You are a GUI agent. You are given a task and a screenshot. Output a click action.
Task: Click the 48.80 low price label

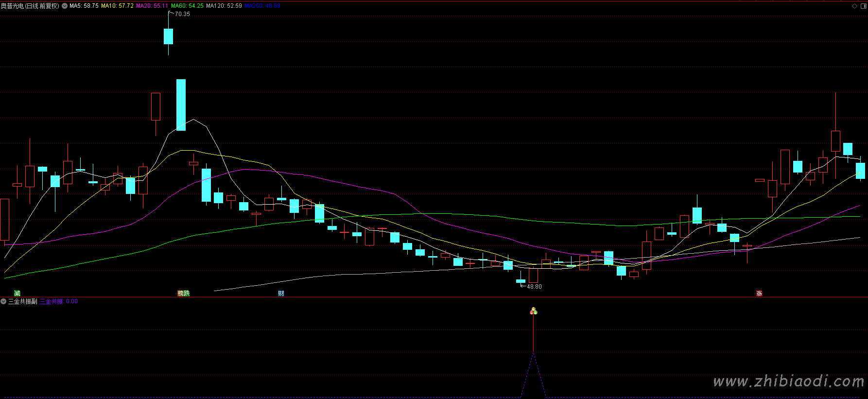pos(534,287)
